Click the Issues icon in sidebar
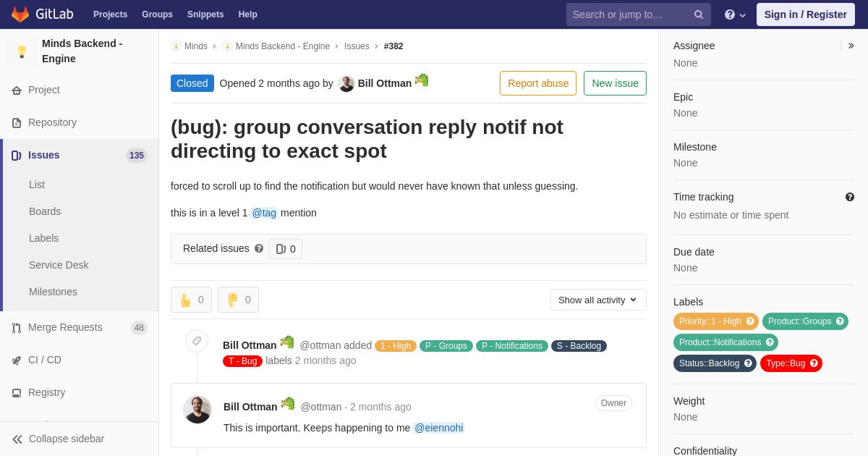This screenshot has height=456, width=868. (x=17, y=156)
